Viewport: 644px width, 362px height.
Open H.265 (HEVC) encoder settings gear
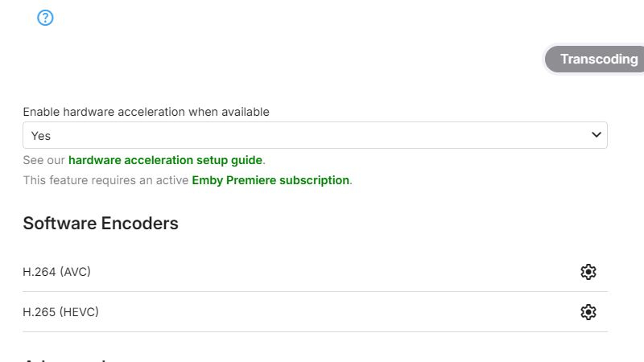pos(588,312)
